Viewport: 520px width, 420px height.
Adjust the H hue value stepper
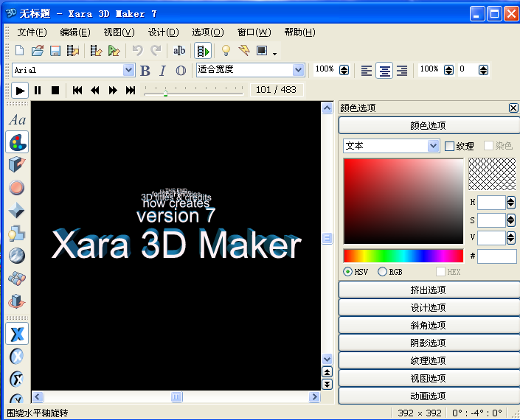click(511, 203)
